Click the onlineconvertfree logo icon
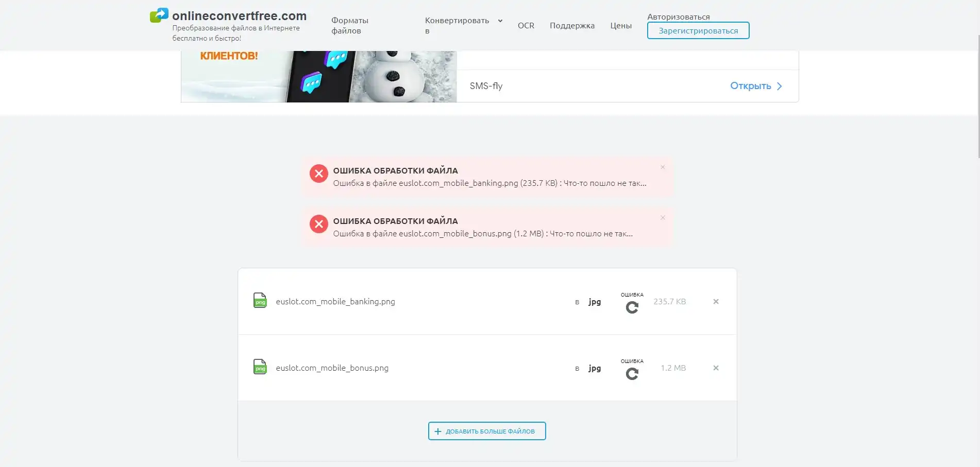 [159, 15]
